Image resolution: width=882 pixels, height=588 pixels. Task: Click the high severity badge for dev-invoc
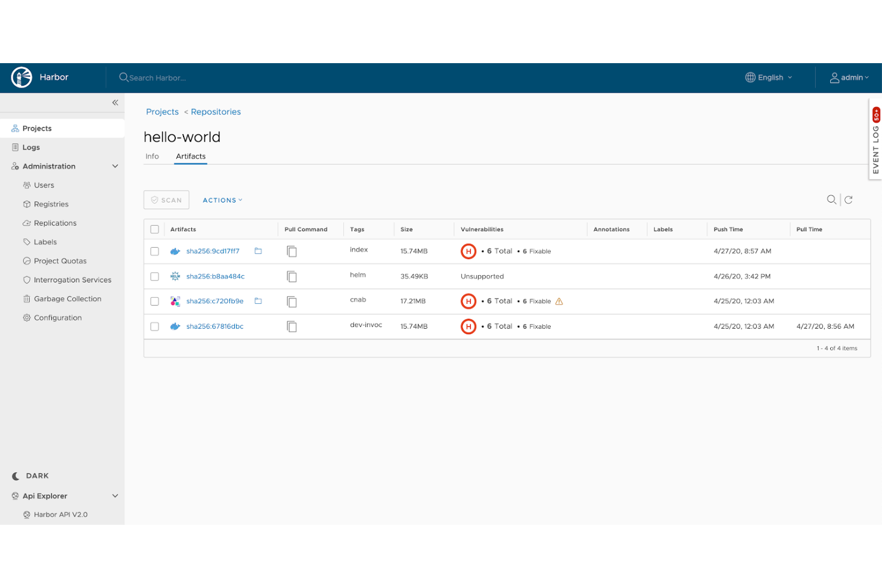tap(468, 326)
